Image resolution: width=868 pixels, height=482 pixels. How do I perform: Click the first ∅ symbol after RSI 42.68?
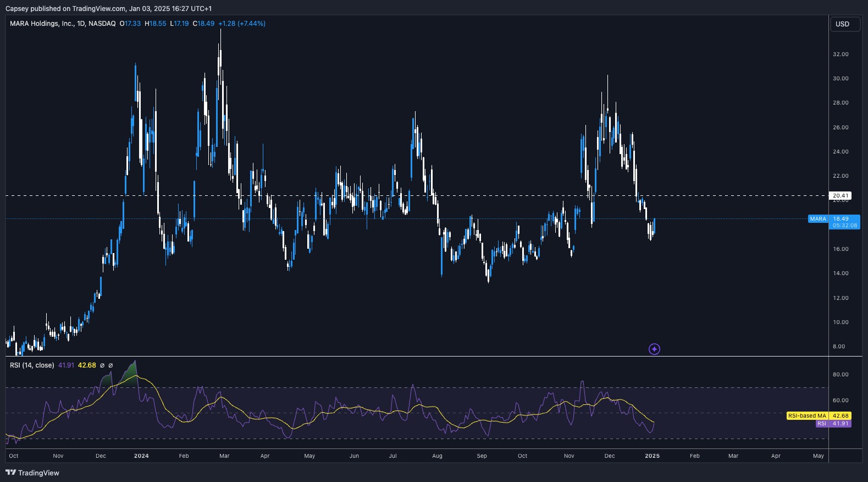click(102, 365)
